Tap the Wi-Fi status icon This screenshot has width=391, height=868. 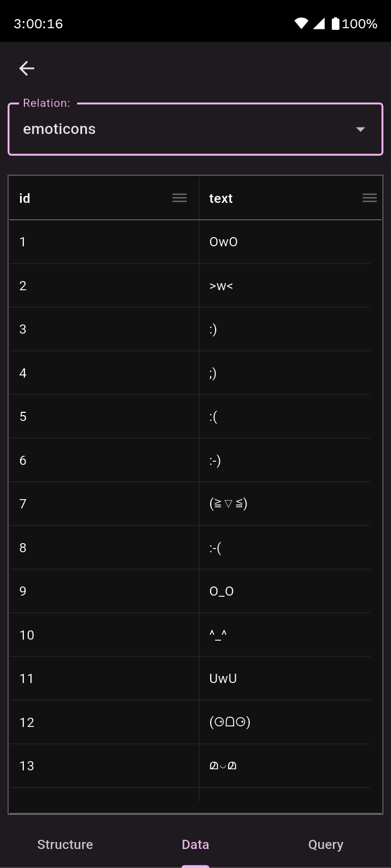(x=301, y=23)
